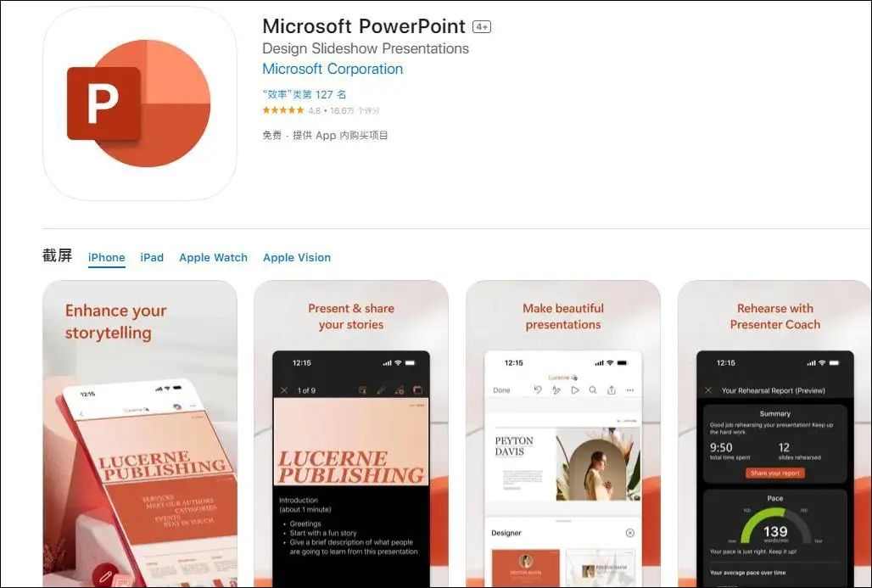Viewport: 872px width, 588px height.
Task: Click the share icon in the editor screenshot
Action: pyautogui.click(x=612, y=390)
